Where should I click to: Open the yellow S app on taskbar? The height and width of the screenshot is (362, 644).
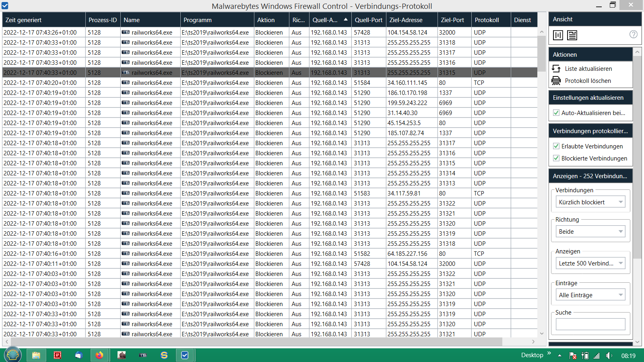point(164,355)
